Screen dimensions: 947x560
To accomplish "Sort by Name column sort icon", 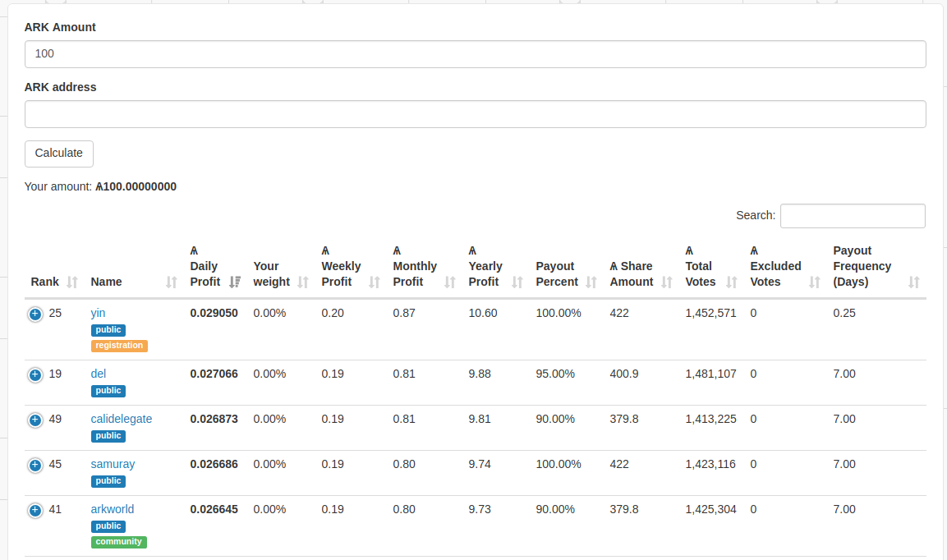I will tap(172, 282).
